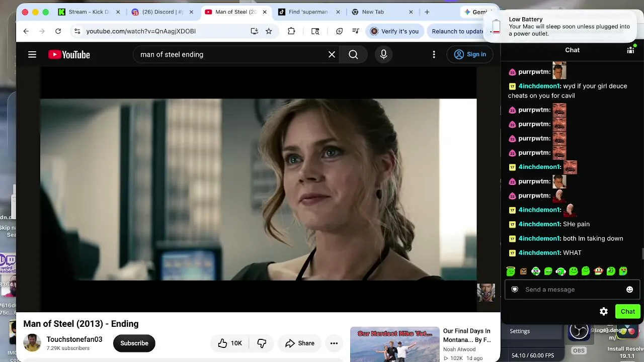Click the Verify it's you profile button
644x362 pixels.
394,31
